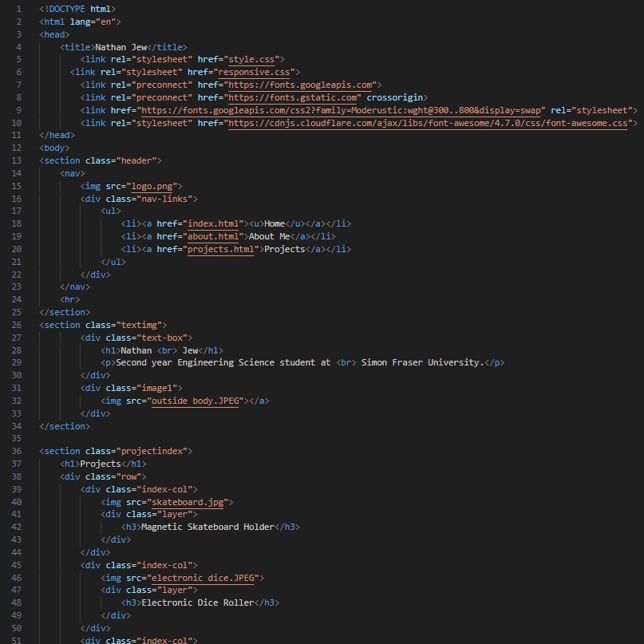This screenshot has height=644, width=644.
Task: Click line number 35 blank line
Action: 17,438
